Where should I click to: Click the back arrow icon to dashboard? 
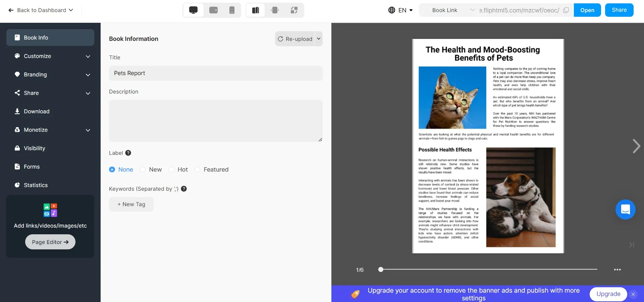click(x=11, y=10)
